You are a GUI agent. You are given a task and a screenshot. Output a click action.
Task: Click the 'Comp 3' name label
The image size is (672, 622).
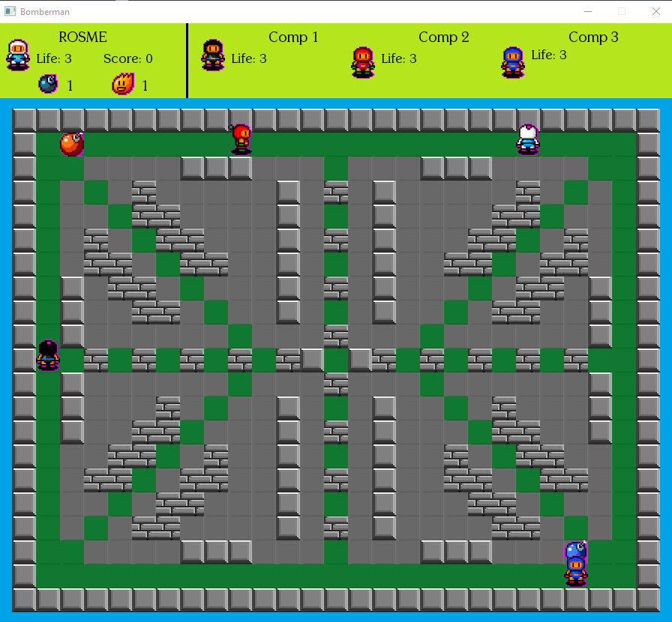click(593, 37)
